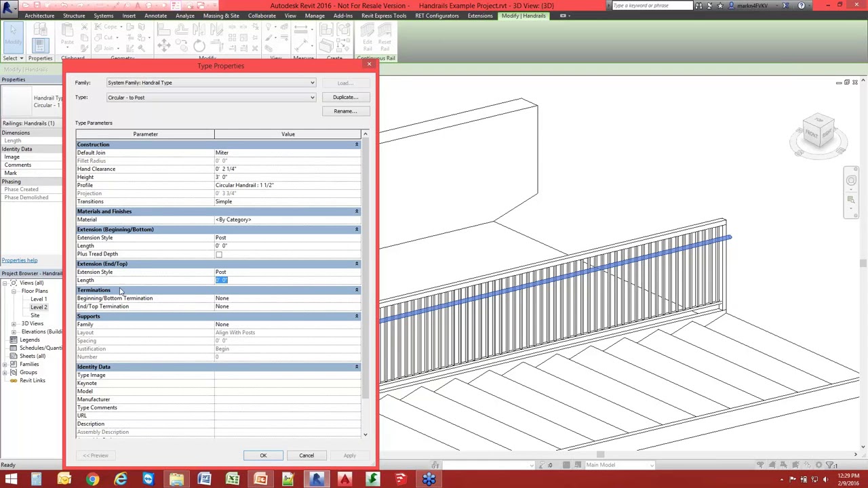Click Cancel in Type Properties dialog

[307, 455]
